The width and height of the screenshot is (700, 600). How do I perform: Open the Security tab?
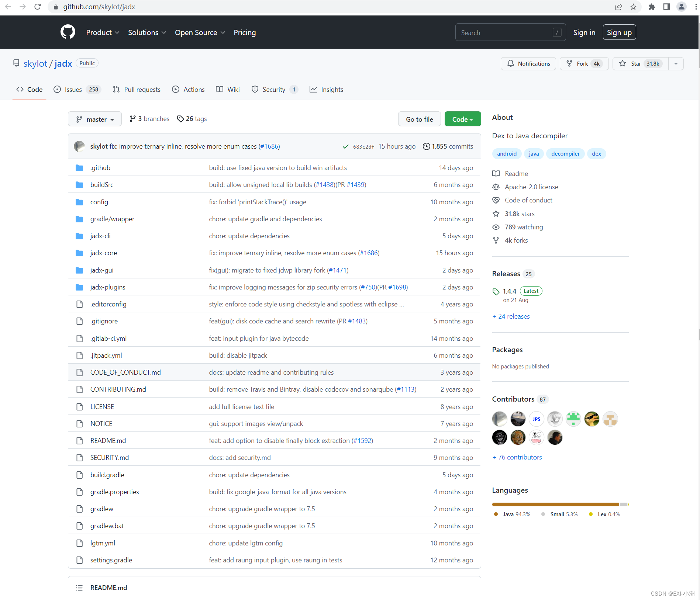(x=275, y=89)
